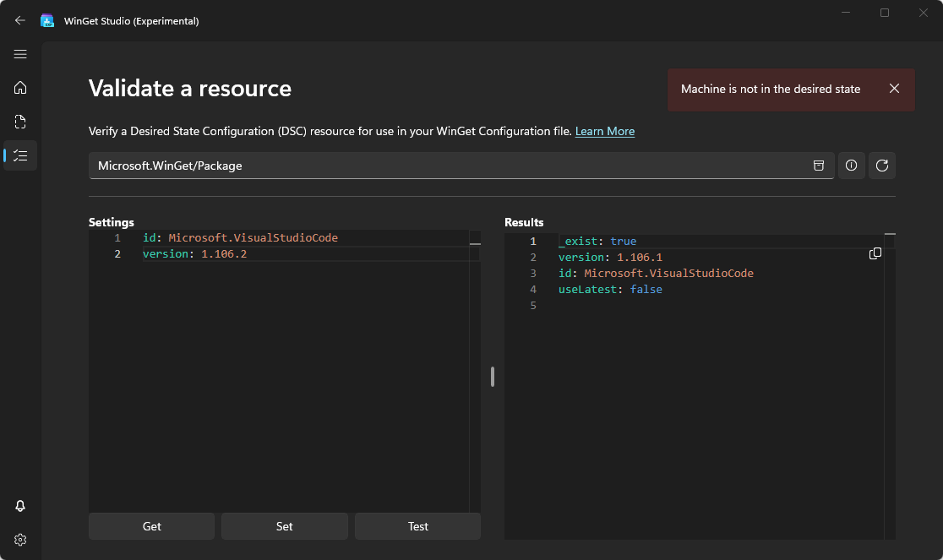Click the refresh icon next to resource field
The image size is (943, 560).
(882, 166)
